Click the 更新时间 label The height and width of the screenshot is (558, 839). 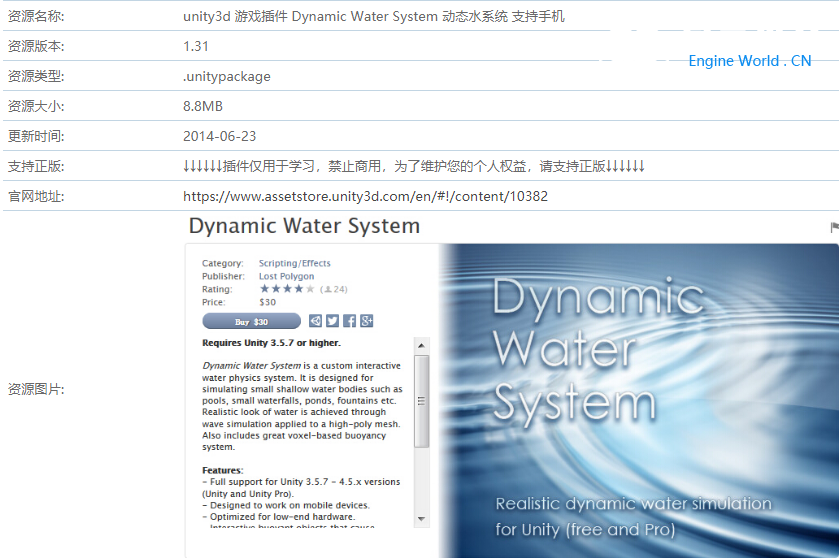[x=36, y=136]
